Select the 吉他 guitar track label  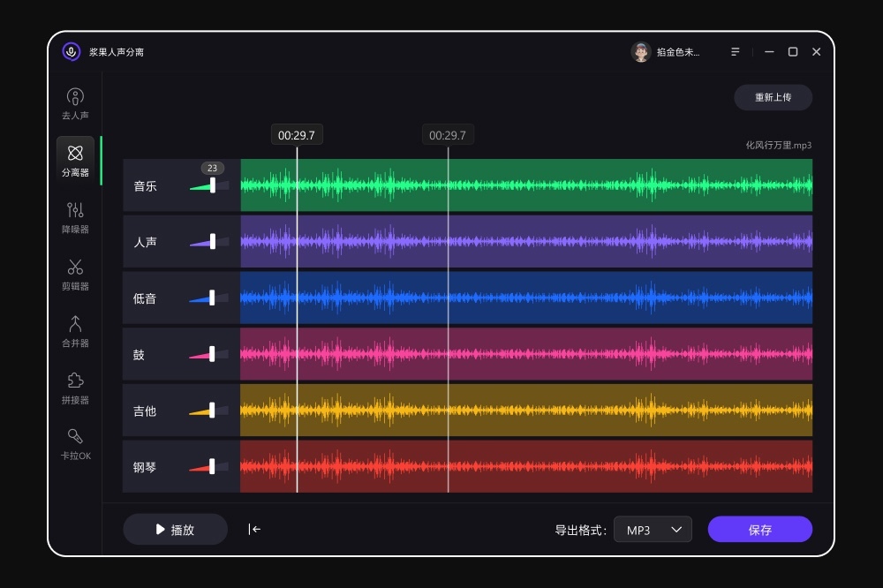pyautogui.click(x=144, y=411)
